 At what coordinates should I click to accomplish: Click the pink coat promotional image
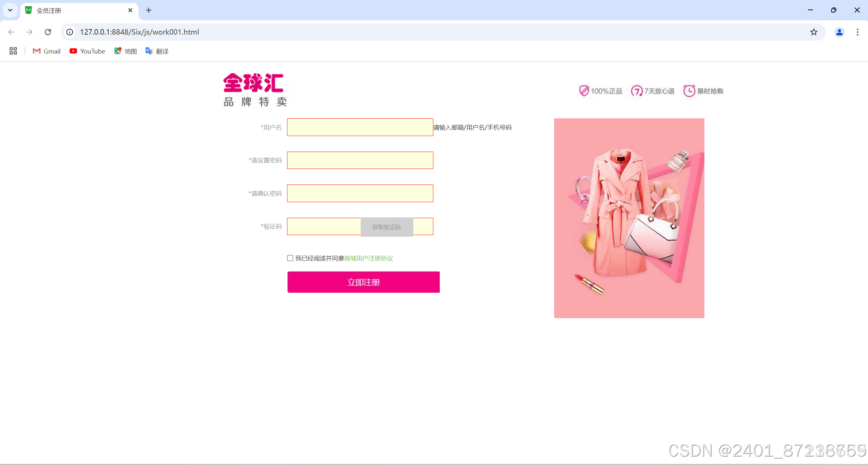[629, 218]
